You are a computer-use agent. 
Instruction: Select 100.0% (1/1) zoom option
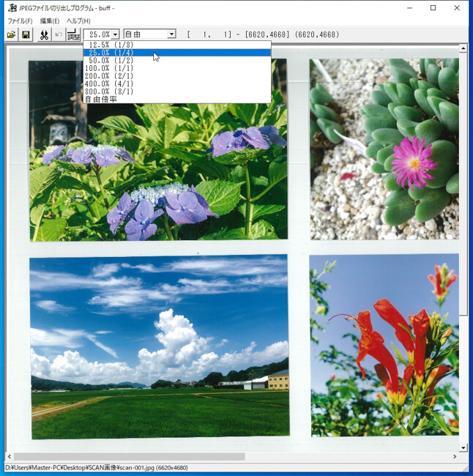tap(177, 68)
